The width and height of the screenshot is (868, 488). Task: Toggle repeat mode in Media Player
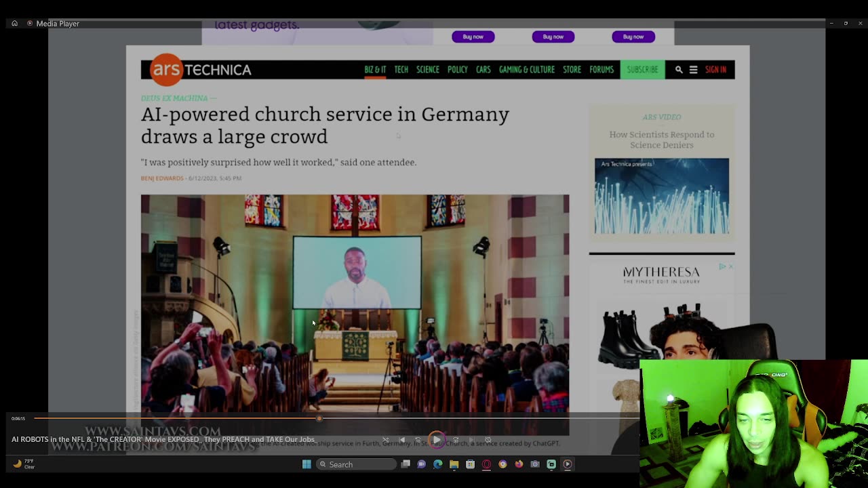(488, 439)
